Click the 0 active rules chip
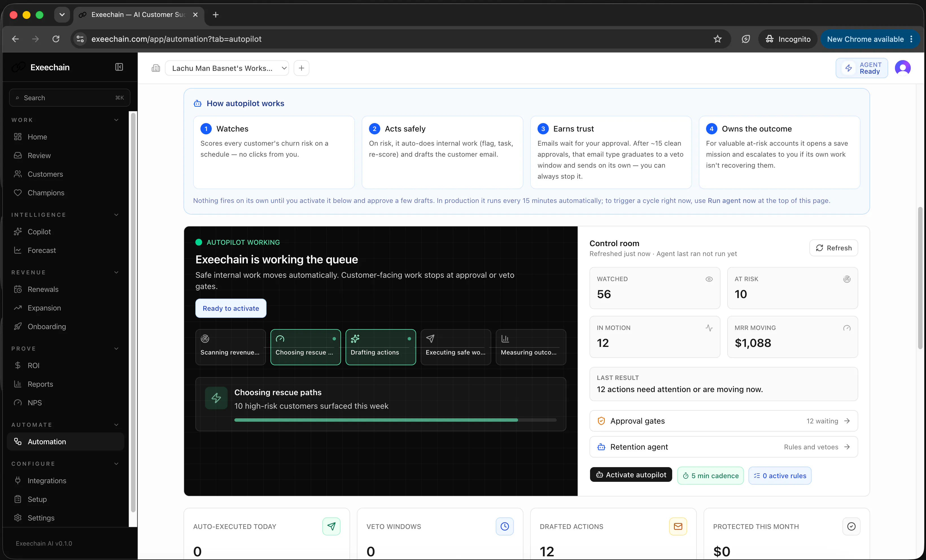 pyautogui.click(x=780, y=475)
